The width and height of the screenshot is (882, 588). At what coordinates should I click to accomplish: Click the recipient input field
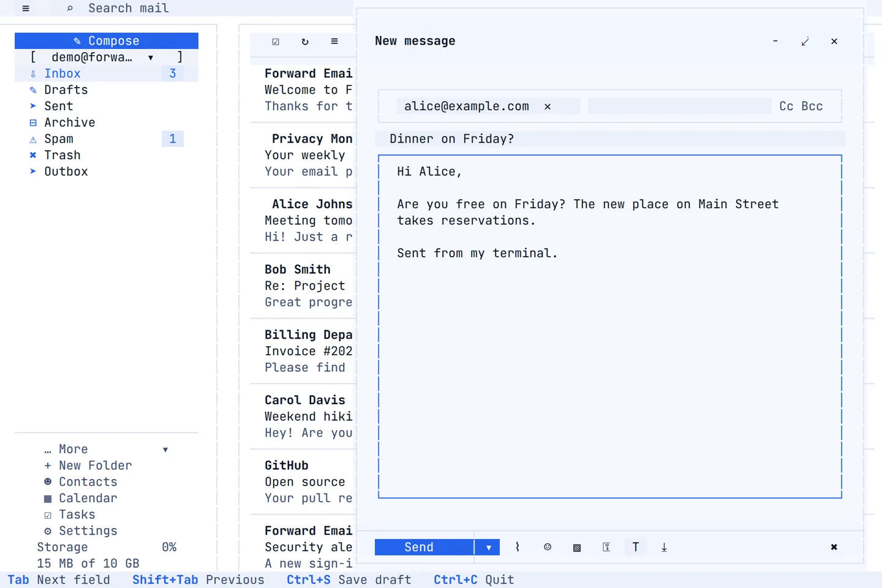[679, 106]
